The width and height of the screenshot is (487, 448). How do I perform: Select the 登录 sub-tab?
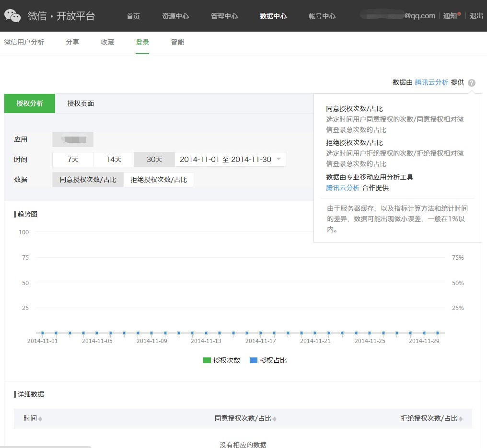pos(142,42)
